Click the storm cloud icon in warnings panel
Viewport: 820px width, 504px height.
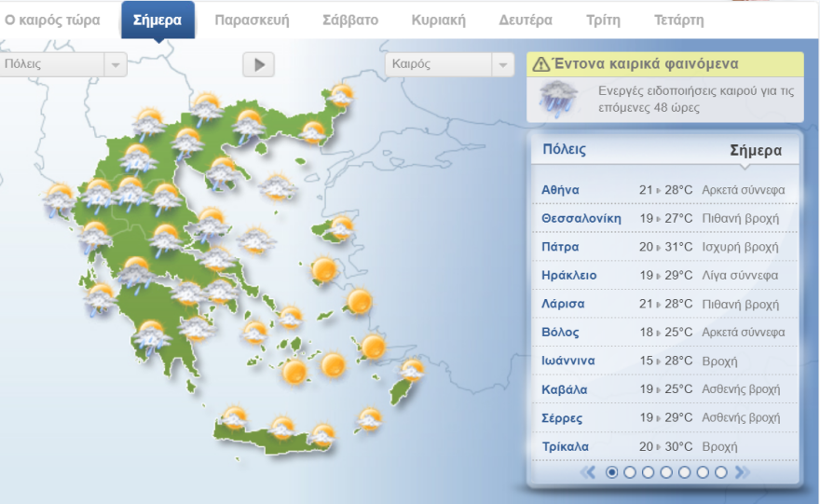pos(558,99)
